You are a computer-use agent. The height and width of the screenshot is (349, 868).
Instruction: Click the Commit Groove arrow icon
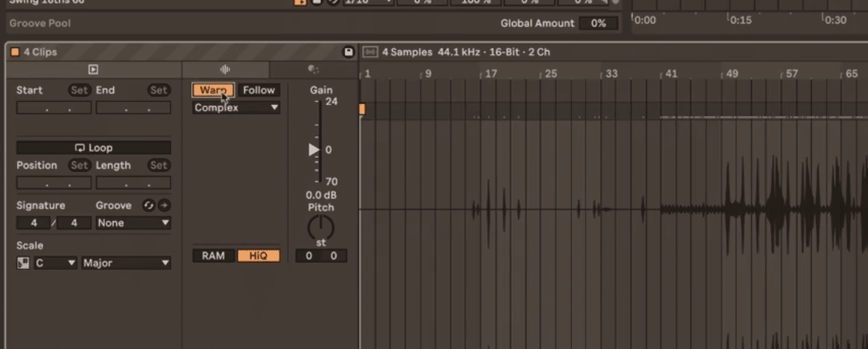pos(164,205)
